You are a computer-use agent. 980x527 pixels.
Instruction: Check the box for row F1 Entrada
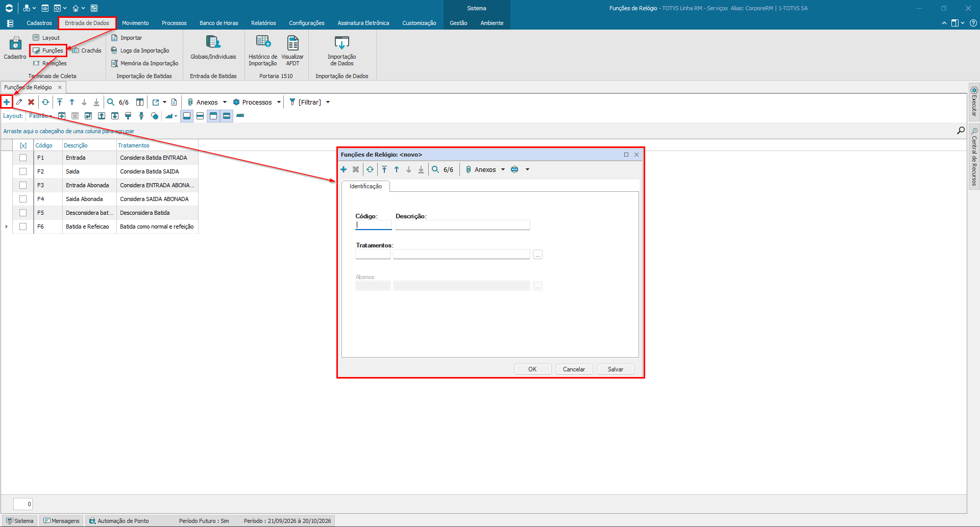23,158
